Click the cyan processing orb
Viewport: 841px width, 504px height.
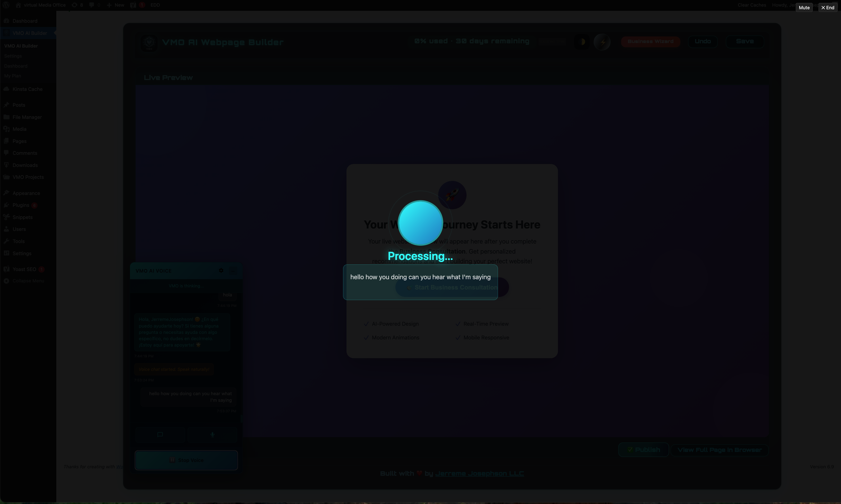[420, 223]
